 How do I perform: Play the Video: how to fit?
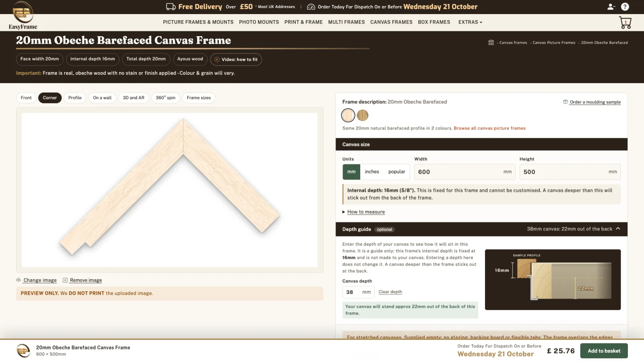pyautogui.click(x=236, y=60)
